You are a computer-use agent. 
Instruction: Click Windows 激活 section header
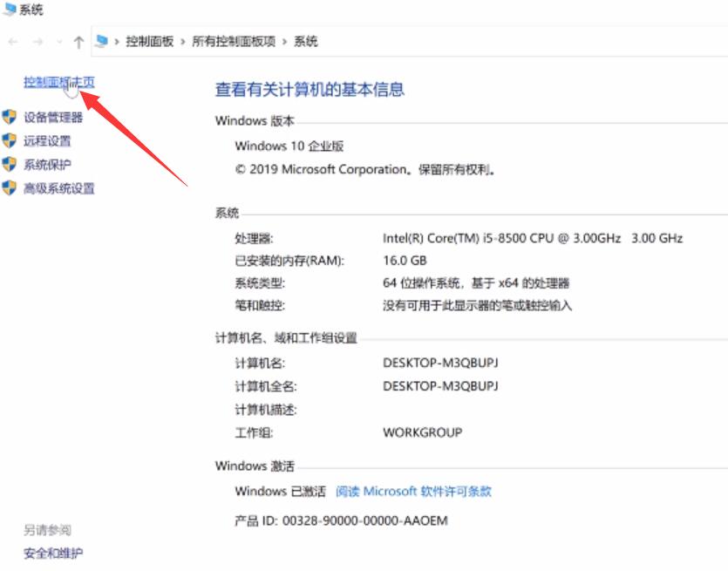click(x=255, y=466)
